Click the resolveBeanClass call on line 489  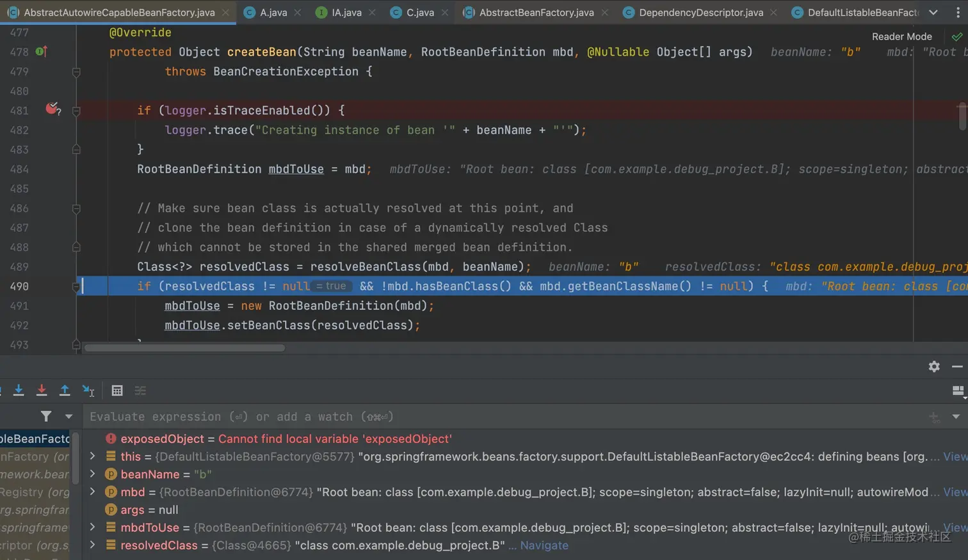[366, 267]
